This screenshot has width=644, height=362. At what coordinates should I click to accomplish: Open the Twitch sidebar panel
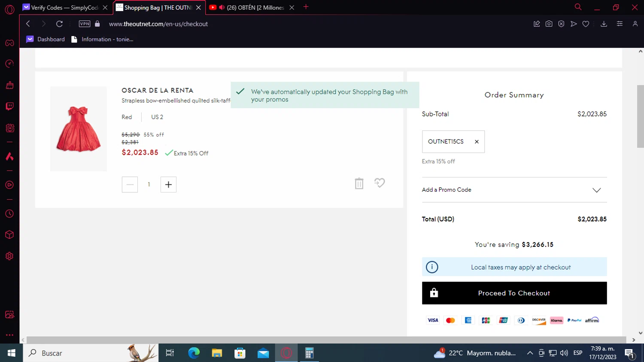point(9,106)
